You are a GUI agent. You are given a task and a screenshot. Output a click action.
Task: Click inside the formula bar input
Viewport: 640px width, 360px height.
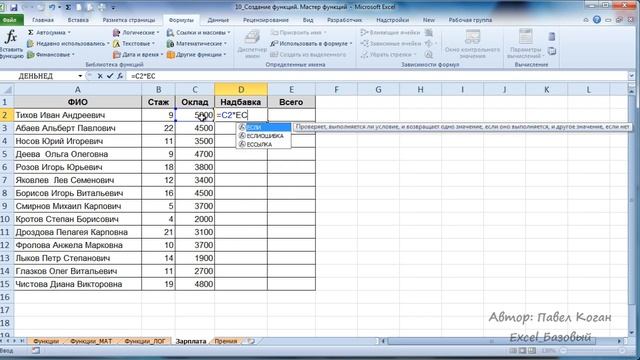point(378,76)
